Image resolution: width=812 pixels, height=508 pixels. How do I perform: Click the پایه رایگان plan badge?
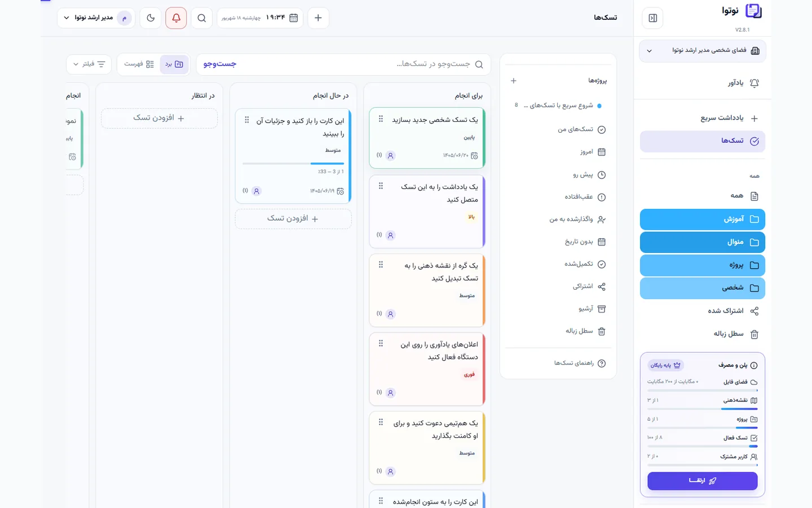(666, 365)
